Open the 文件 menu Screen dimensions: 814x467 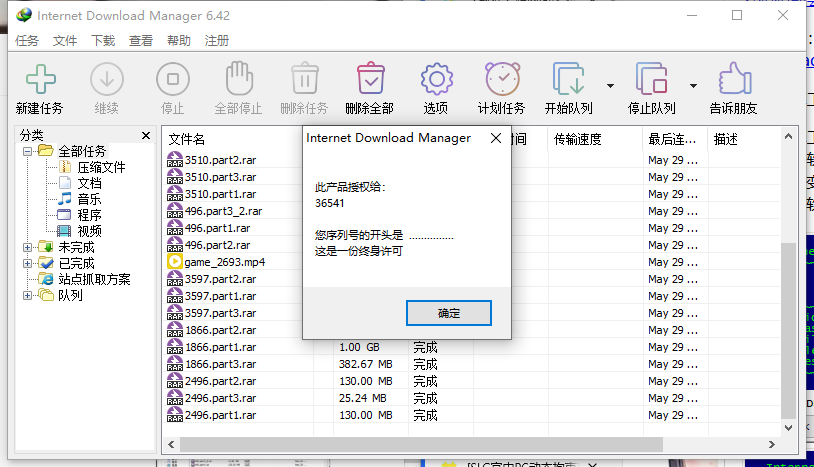pos(64,40)
